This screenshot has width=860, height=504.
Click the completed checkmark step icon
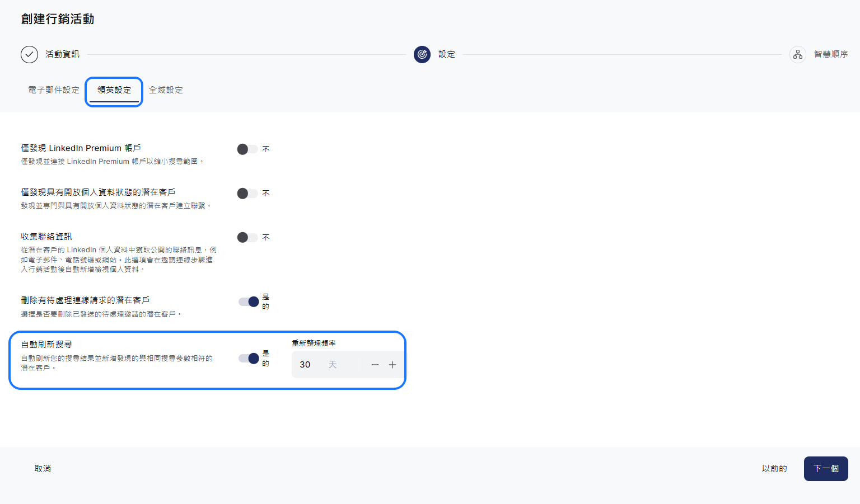click(29, 54)
